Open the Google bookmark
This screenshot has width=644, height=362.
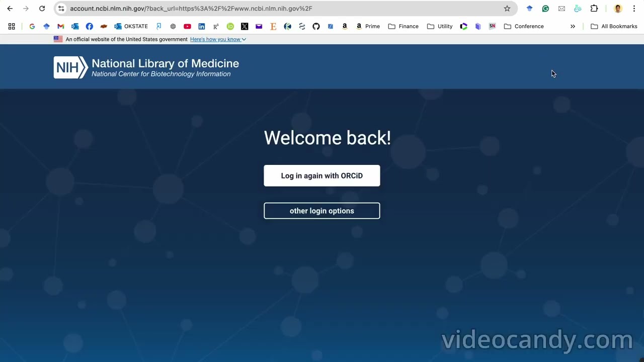pyautogui.click(x=32, y=26)
